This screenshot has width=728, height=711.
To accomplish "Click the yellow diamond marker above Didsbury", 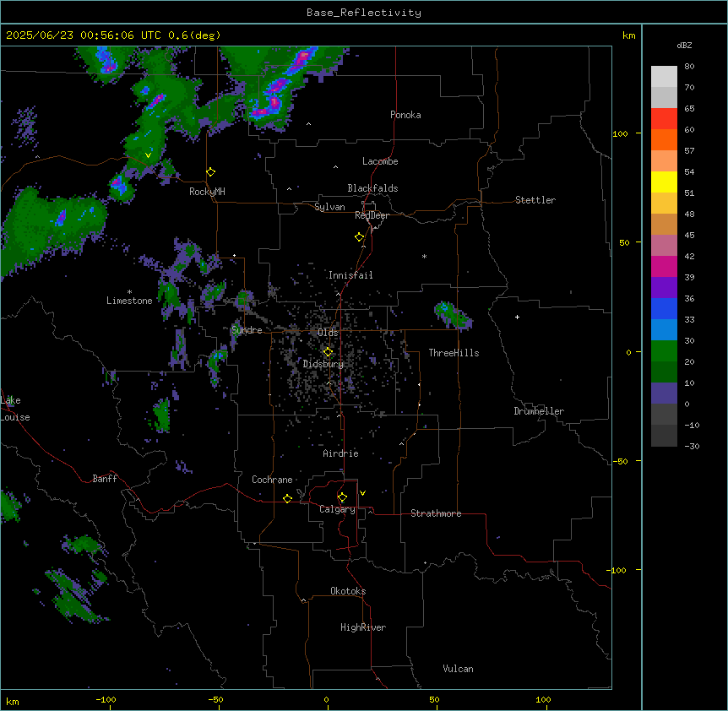I will click(328, 352).
